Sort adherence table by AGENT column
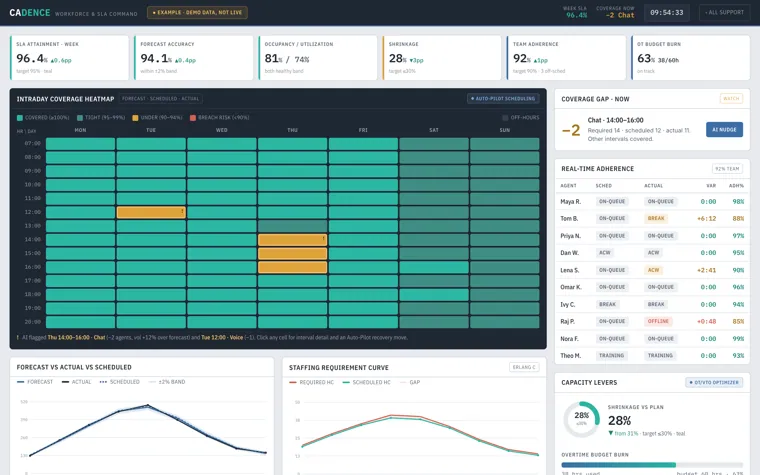The image size is (760, 475). pos(568,186)
